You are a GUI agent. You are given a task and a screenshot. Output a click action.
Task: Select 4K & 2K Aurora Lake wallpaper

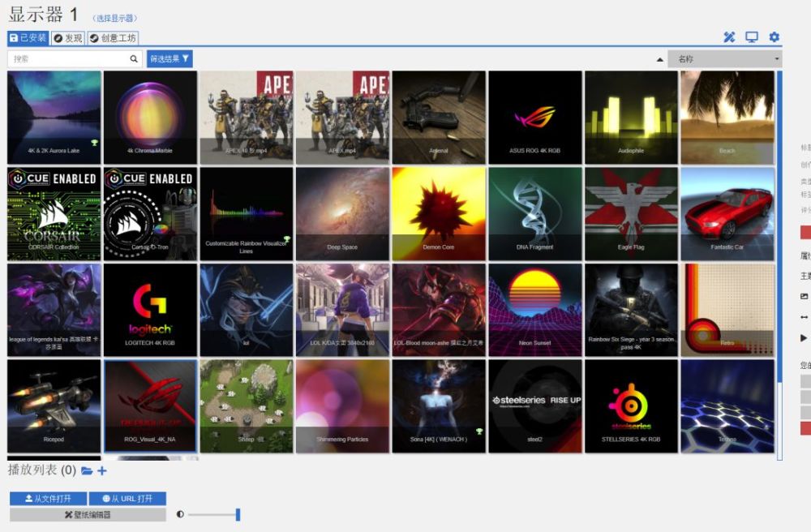pos(54,118)
